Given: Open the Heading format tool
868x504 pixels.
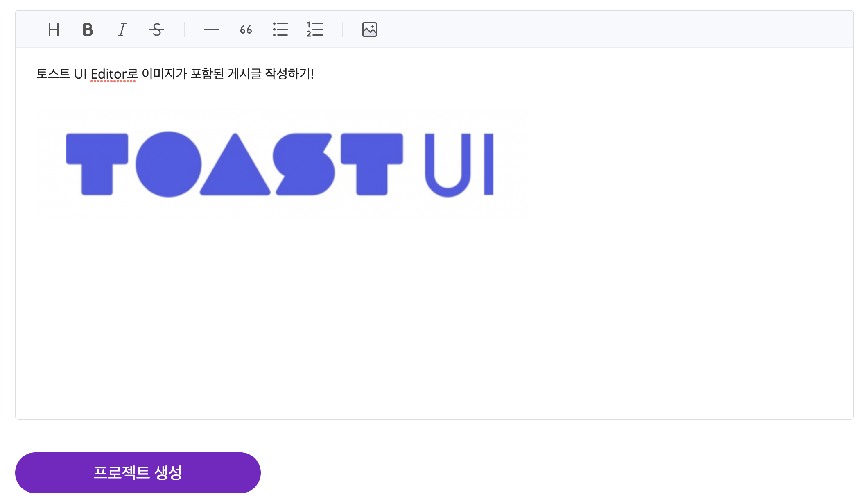Looking at the screenshot, I should 54,30.
